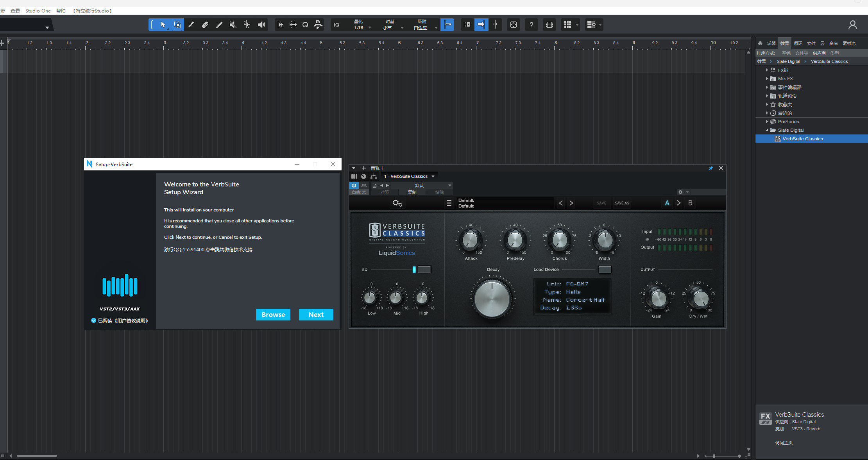Click the grid layout icon
Image resolution: width=868 pixels, height=460 pixels.
pyautogui.click(x=568, y=25)
